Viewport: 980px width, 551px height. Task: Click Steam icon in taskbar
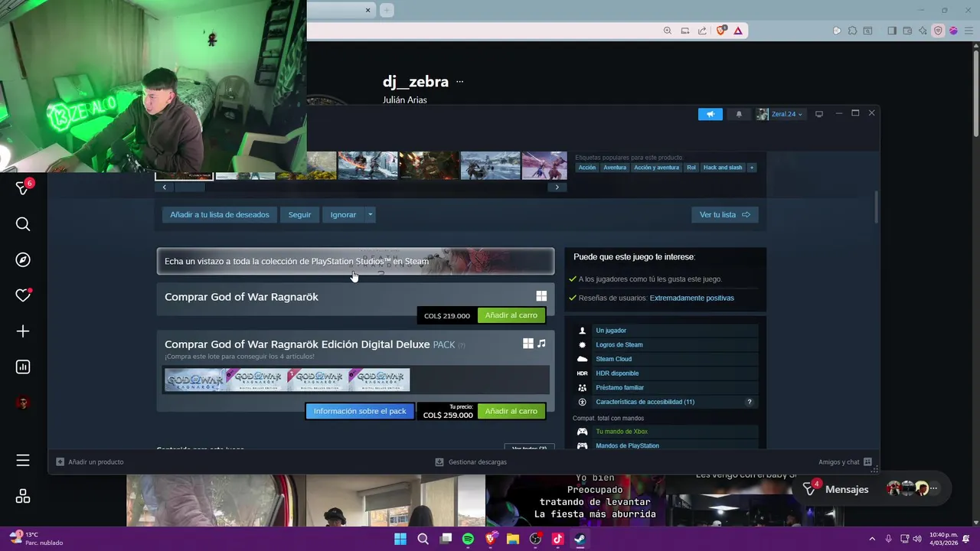(580, 539)
